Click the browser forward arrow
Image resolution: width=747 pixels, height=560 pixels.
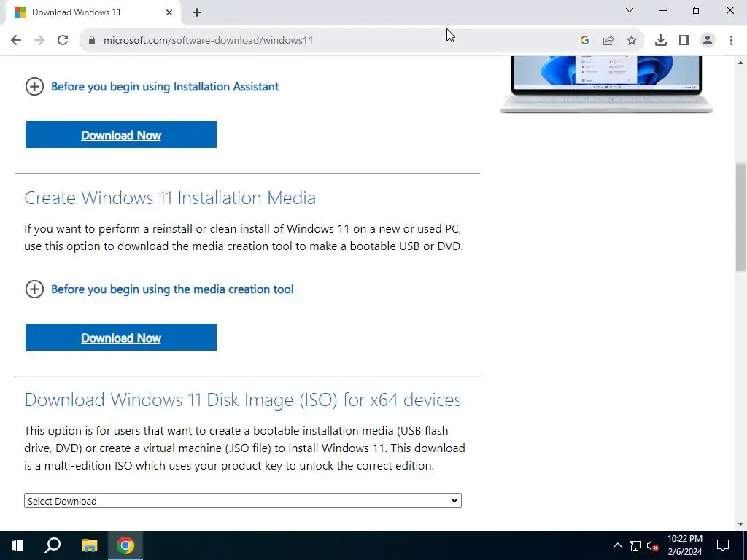[39, 41]
